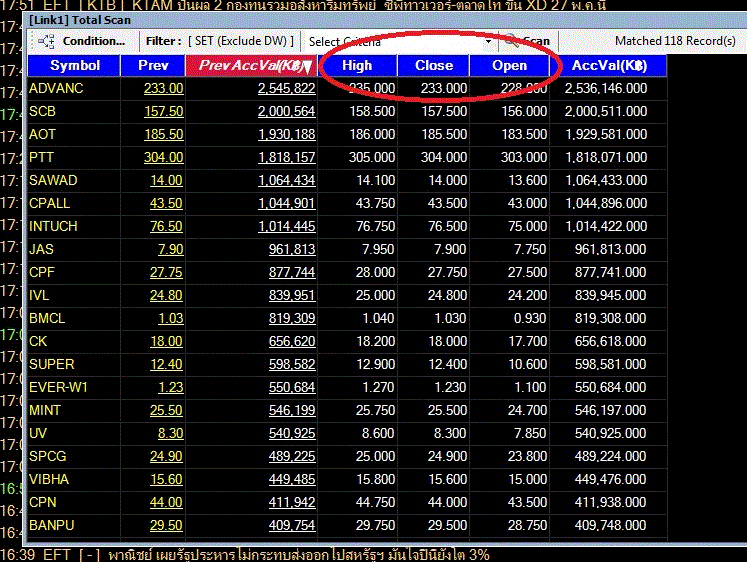Open the Condition settings icon

point(46,41)
